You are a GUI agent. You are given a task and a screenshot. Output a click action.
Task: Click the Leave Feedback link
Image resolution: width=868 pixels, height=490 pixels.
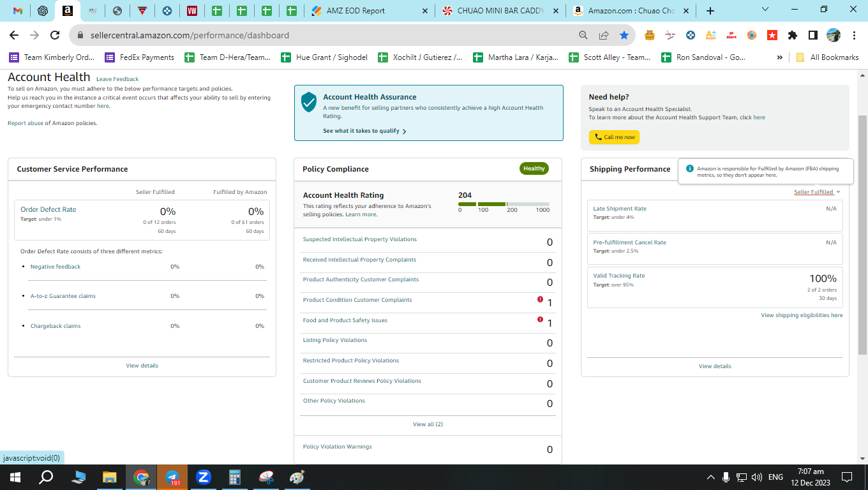117,79
